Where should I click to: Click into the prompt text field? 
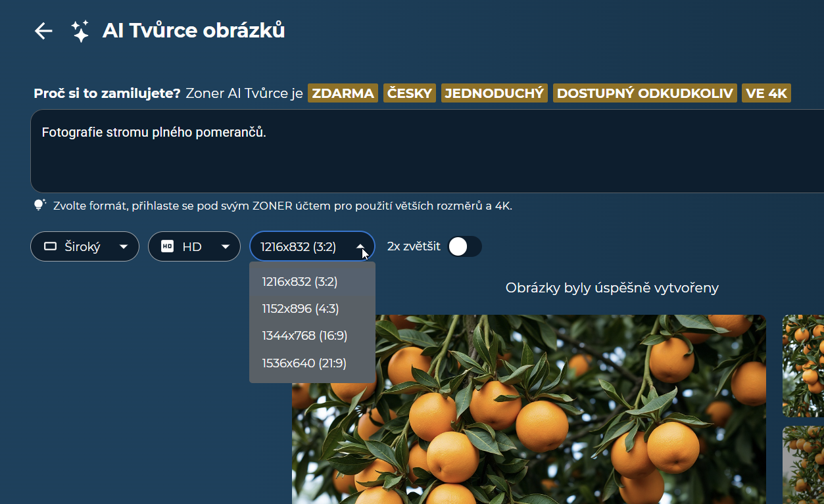pyautogui.click(x=421, y=151)
